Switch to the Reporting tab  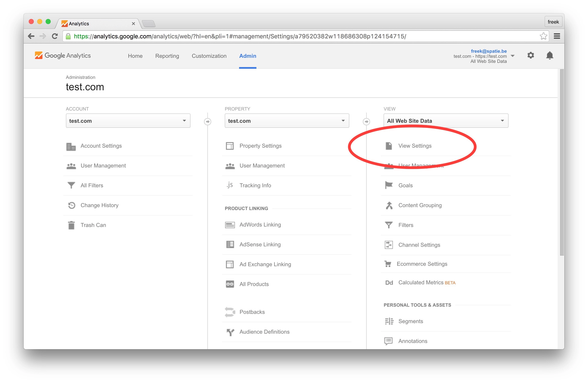pos(167,56)
